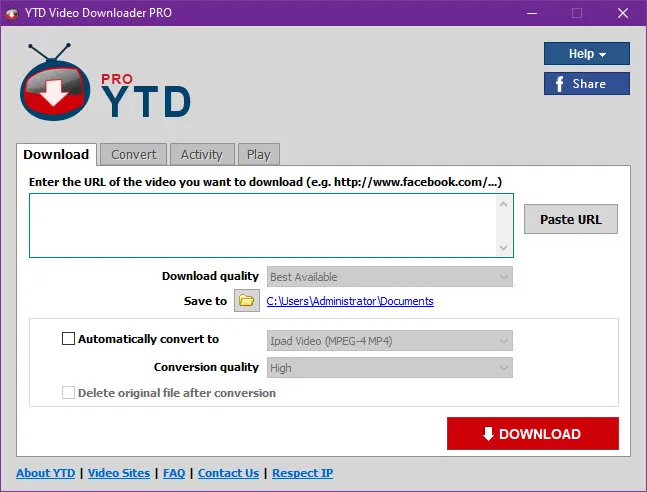The image size is (647, 492).
Task: Click URL box scroll up arrow
Action: point(503,204)
